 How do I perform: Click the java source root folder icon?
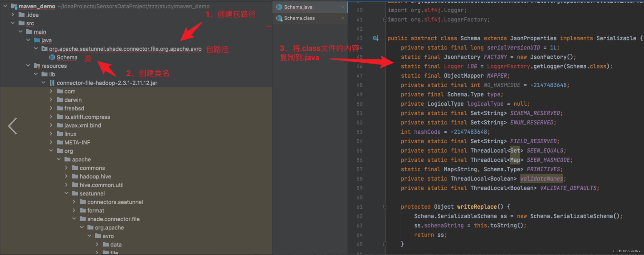(x=37, y=40)
